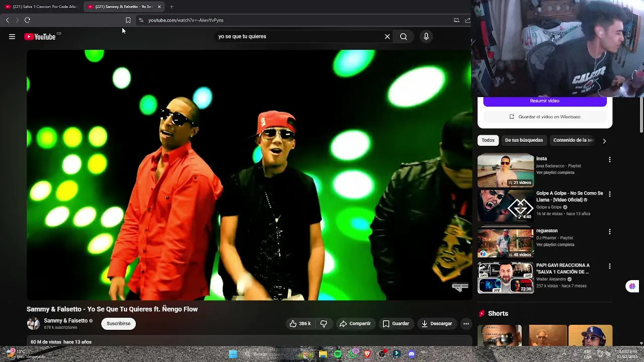Go forward using the browser forward arrow
The height and width of the screenshot is (362, 644).
coord(17,20)
